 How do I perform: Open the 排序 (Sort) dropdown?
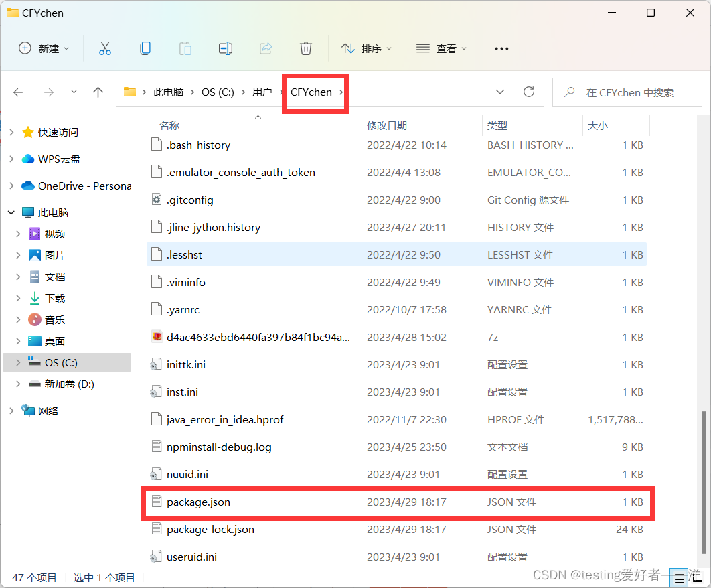[x=367, y=48]
